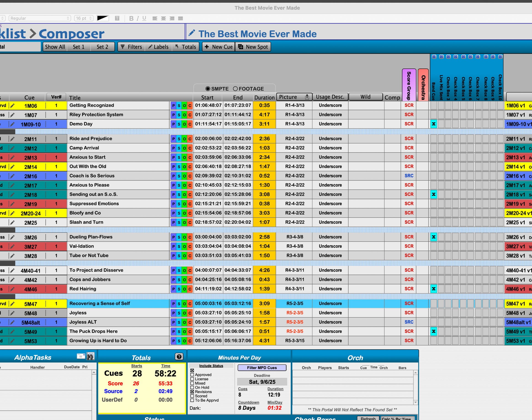Open the 16 pt font size dropdown

(83, 18)
